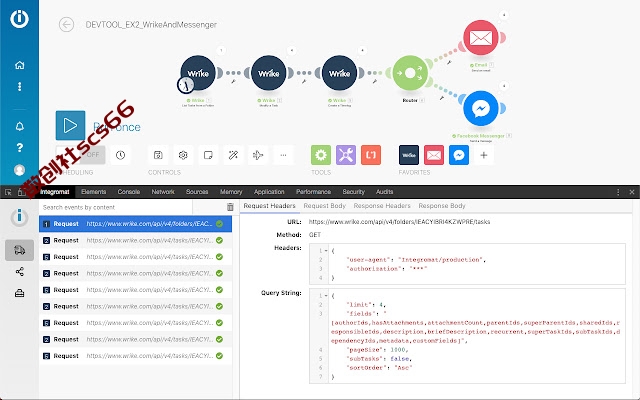Open the help question mark icon
The height and width of the screenshot is (400, 640).
coord(19,147)
